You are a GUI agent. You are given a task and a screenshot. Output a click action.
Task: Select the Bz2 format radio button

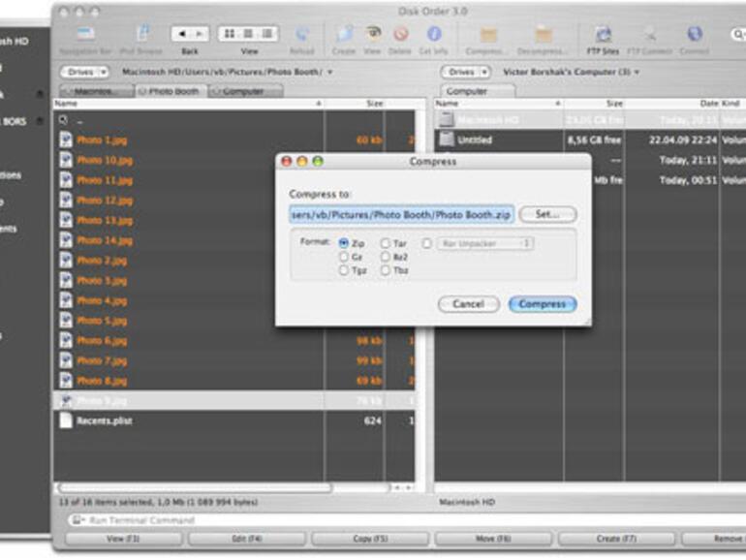click(x=386, y=257)
